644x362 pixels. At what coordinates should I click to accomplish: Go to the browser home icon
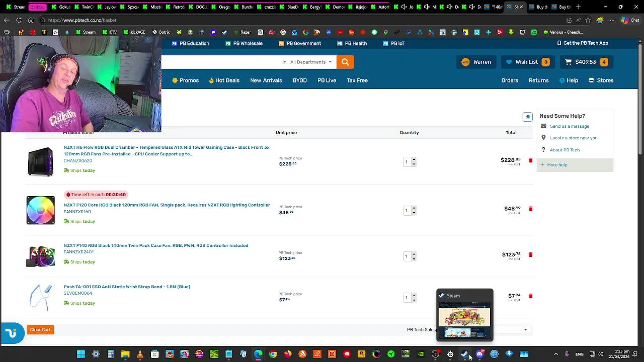(x=31, y=20)
